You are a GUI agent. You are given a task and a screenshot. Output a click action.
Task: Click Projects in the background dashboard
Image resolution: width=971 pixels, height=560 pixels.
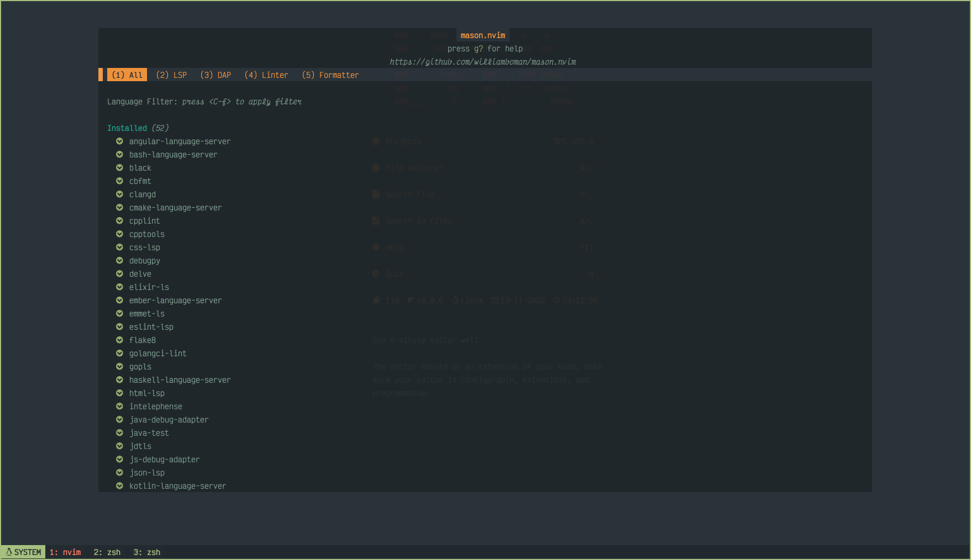coord(403,141)
